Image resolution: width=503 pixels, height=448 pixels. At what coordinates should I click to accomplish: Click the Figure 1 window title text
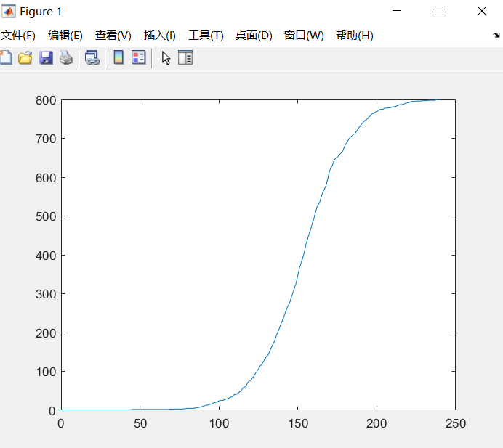click(x=41, y=12)
